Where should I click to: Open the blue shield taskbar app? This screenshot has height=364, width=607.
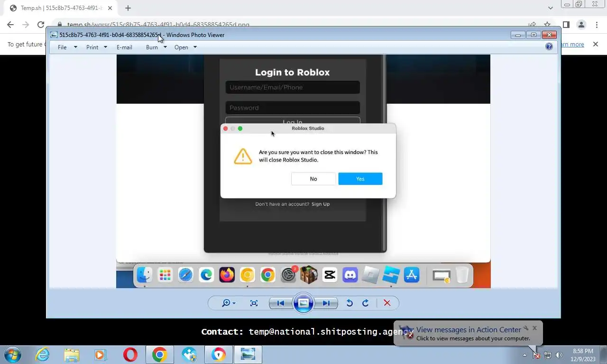click(x=189, y=355)
